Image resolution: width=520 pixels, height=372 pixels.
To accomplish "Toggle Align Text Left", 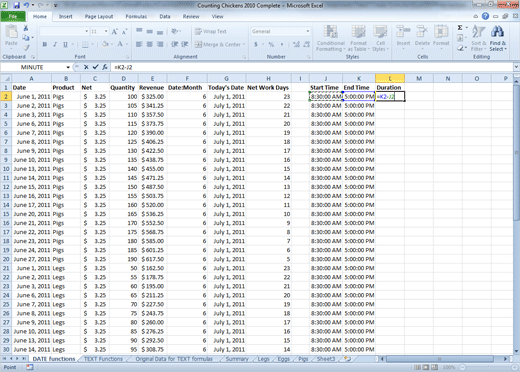I will tap(139, 44).
